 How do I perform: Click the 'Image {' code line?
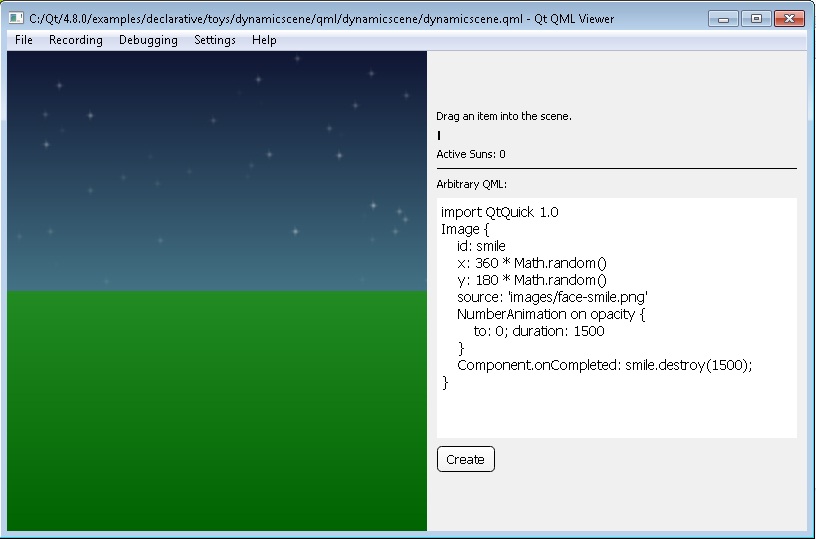465,229
